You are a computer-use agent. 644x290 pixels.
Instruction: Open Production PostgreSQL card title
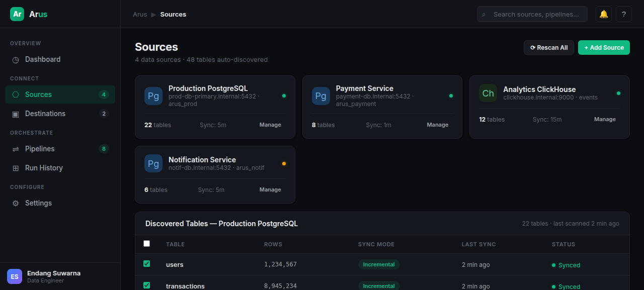pos(208,88)
